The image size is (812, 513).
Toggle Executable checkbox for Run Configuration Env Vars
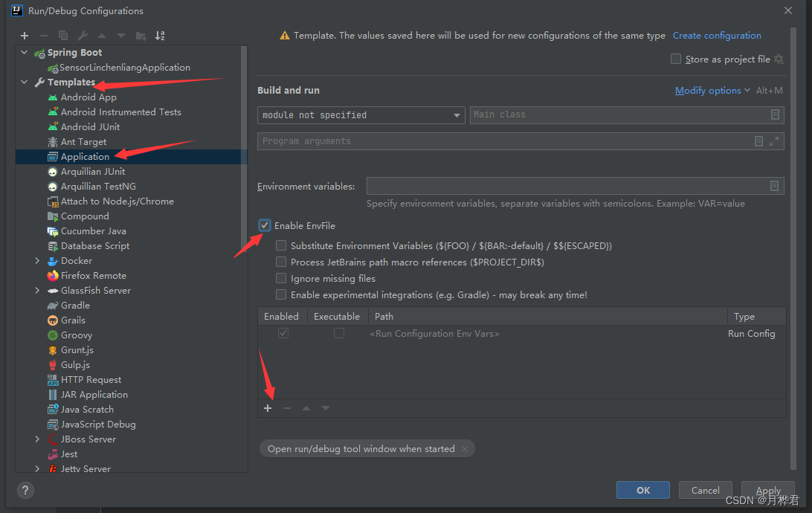pos(338,333)
